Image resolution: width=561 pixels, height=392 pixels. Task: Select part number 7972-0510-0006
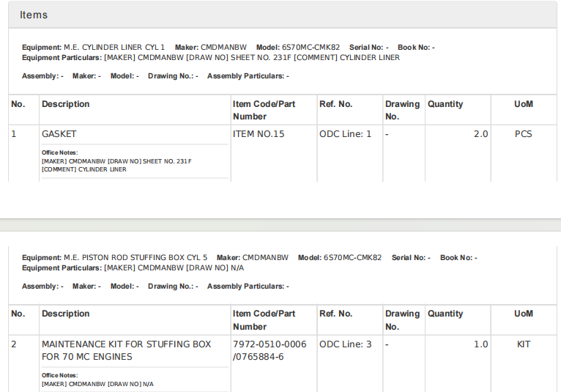270,344
